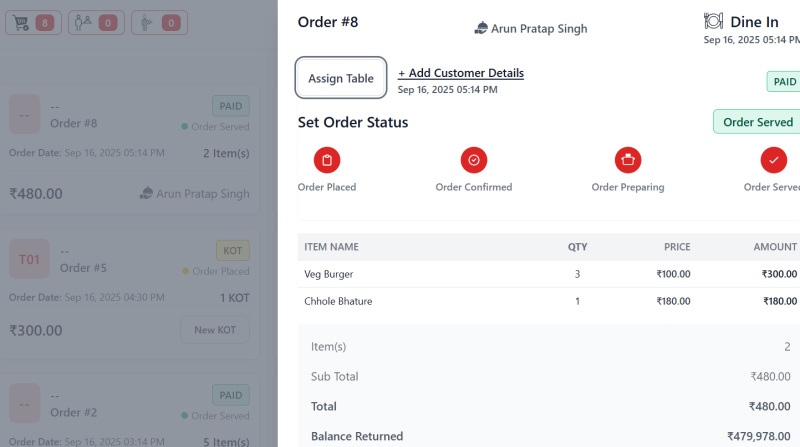Set status with Order Preparing icon
This screenshot has width=800, height=447.
point(628,160)
